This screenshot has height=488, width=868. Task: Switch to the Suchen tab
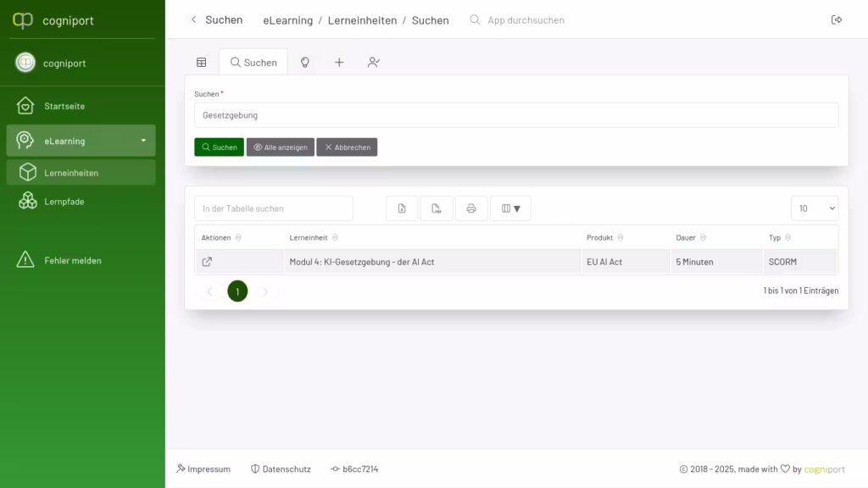pyautogui.click(x=253, y=63)
